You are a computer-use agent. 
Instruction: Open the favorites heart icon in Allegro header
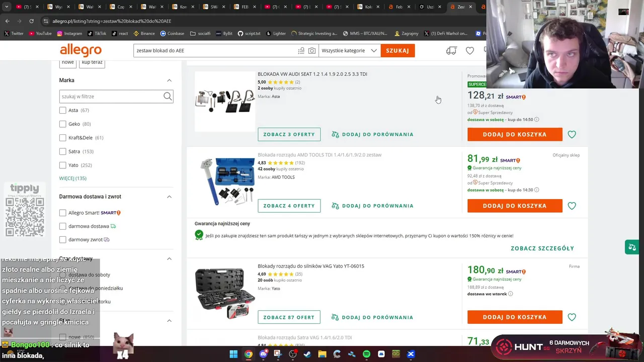(469, 51)
